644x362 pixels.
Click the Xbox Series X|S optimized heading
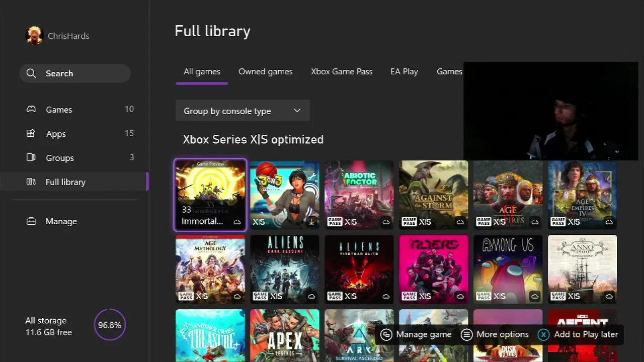pos(253,139)
